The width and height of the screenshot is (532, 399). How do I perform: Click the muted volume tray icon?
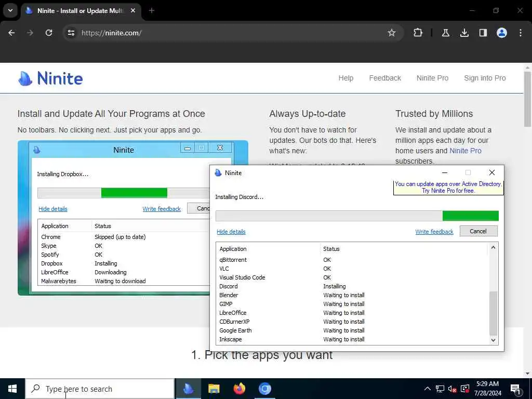coord(452,389)
